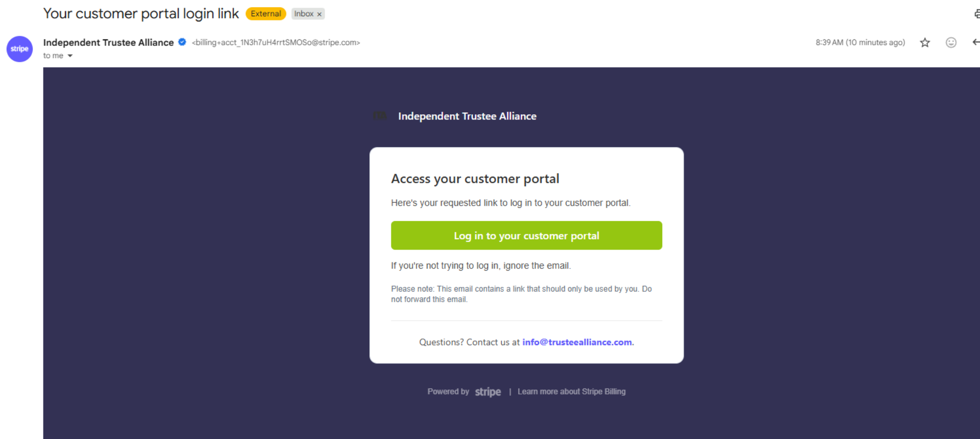Click the small logo beside the email header title
Viewport: 980px width, 439px height.
pyautogui.click(x=380, y=116)
